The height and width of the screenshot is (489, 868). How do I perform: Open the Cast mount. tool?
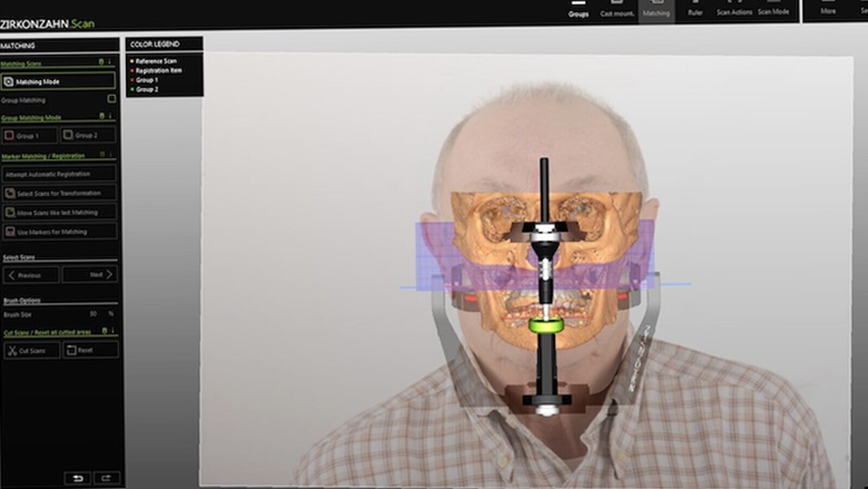point(617,10)
